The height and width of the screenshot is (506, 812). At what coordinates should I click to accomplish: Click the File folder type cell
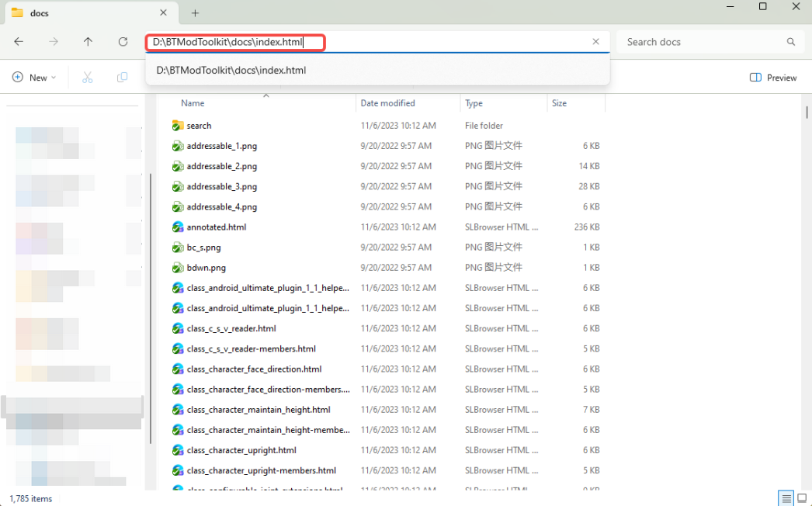[x=484, y=125]
